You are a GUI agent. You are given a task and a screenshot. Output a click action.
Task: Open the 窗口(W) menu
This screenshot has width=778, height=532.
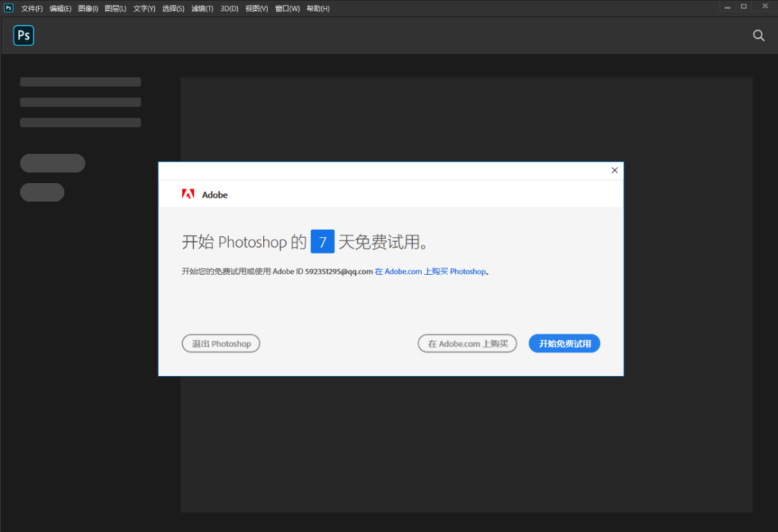[x=287, y=9]
